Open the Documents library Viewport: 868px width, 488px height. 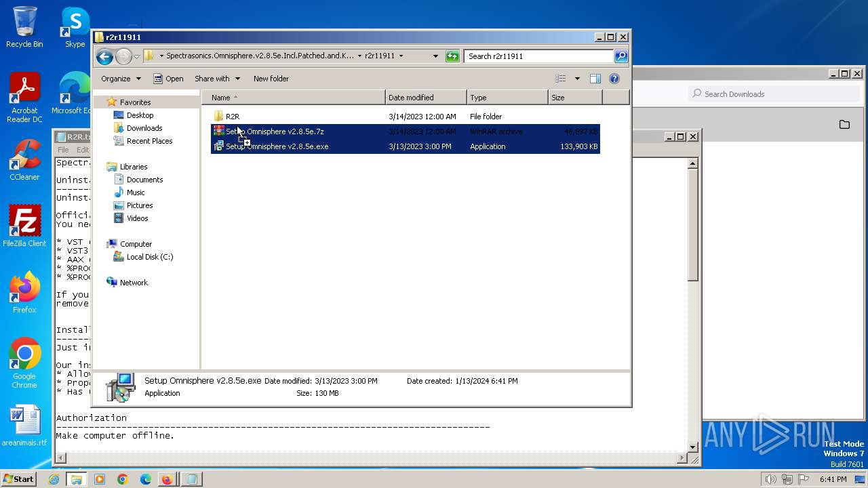(x=144, y=180)
